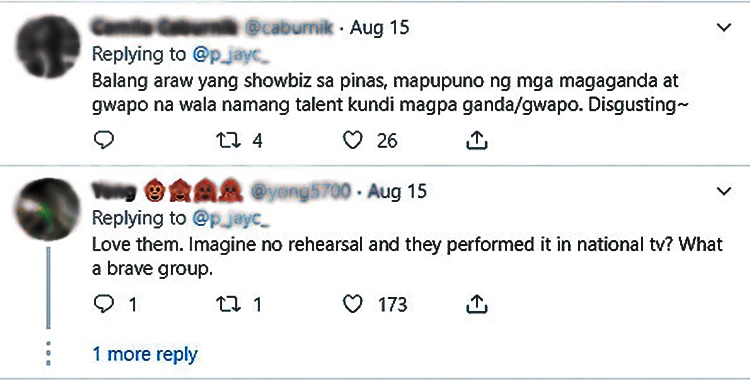View the second commenter's profile picture
Viewport: 750px width, 382px height.
tap(48, 209)
